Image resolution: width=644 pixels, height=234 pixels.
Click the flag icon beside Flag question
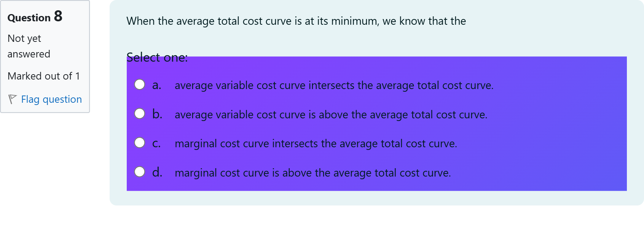pyautogui.click(x=13, y=99)
